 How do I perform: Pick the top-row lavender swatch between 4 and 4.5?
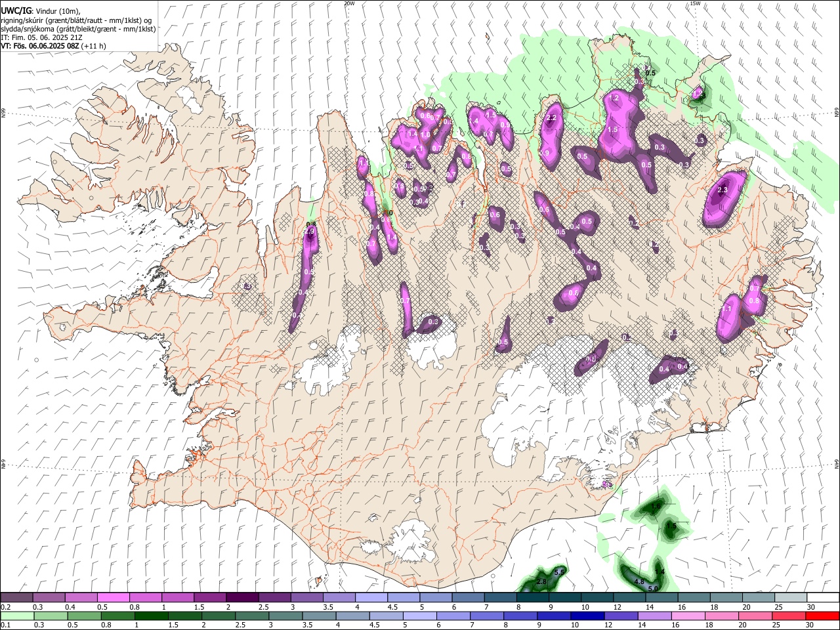click(371, 597)
